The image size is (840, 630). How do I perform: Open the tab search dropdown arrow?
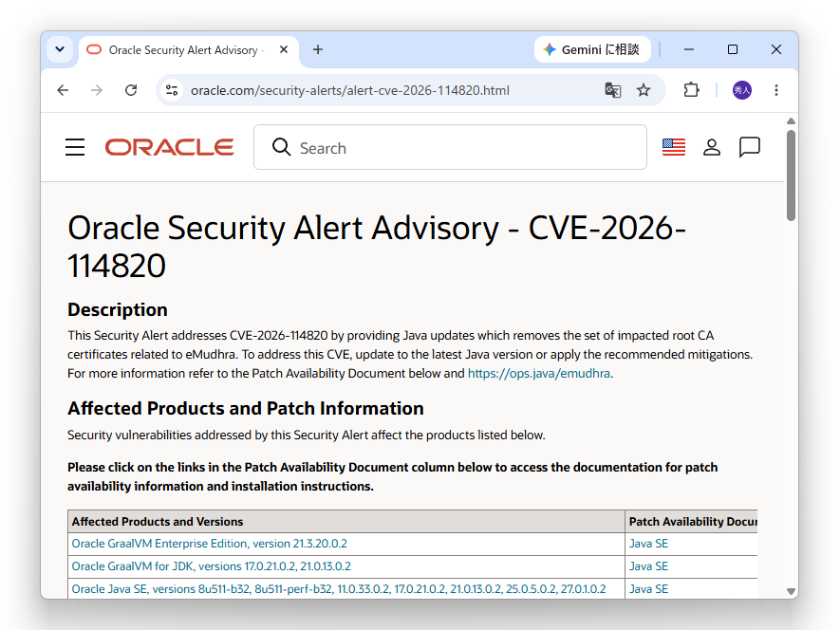60,50
